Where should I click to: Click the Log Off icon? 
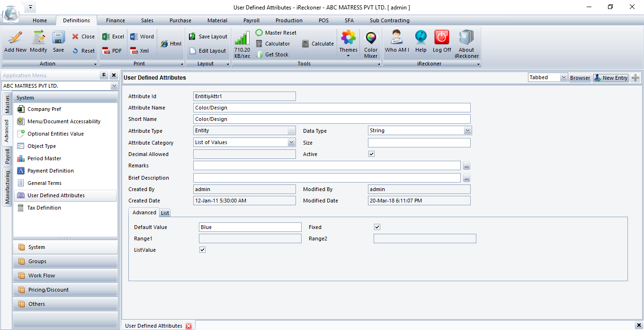click(x=442, y=42)
